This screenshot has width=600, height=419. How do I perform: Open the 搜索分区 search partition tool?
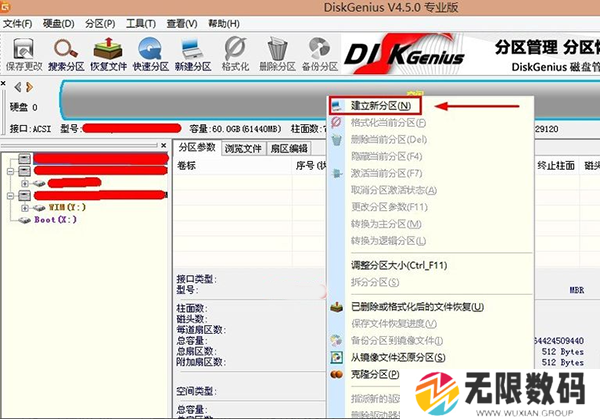pos(66,54)
